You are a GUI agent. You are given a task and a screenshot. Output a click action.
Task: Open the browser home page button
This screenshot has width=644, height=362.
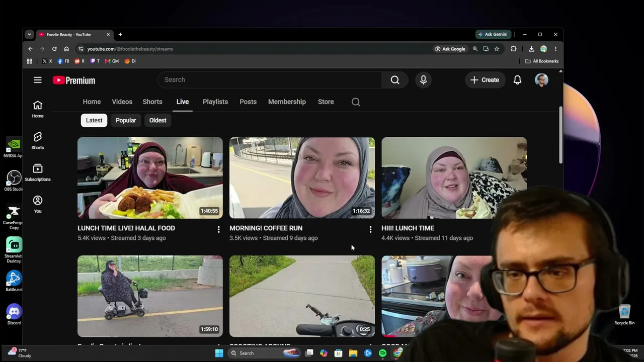tap(66, 49)
